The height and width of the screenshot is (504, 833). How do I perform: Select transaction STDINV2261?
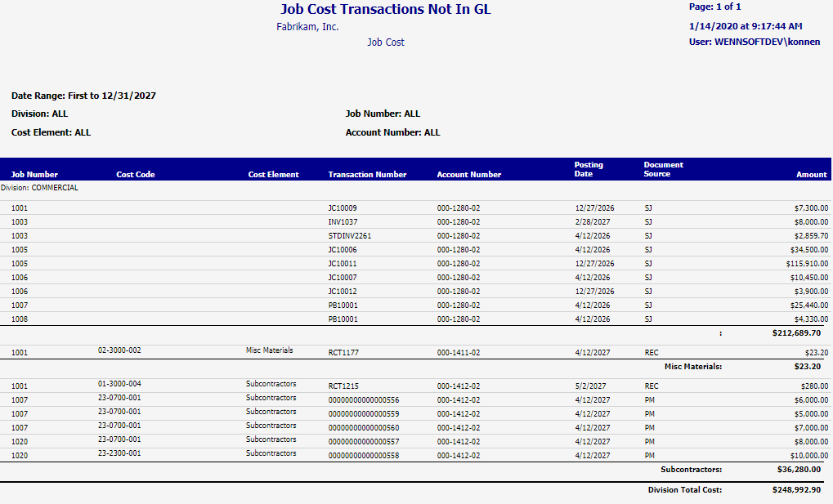click(x=349, y=236)
